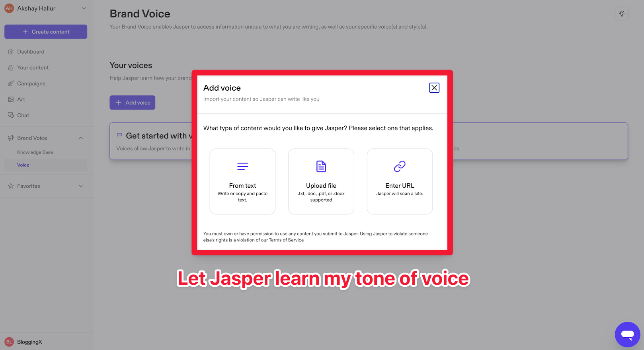This screenshot has width=644, height=350.
Task: Select the Enter URL option card
Action: (x=400, y=181)
